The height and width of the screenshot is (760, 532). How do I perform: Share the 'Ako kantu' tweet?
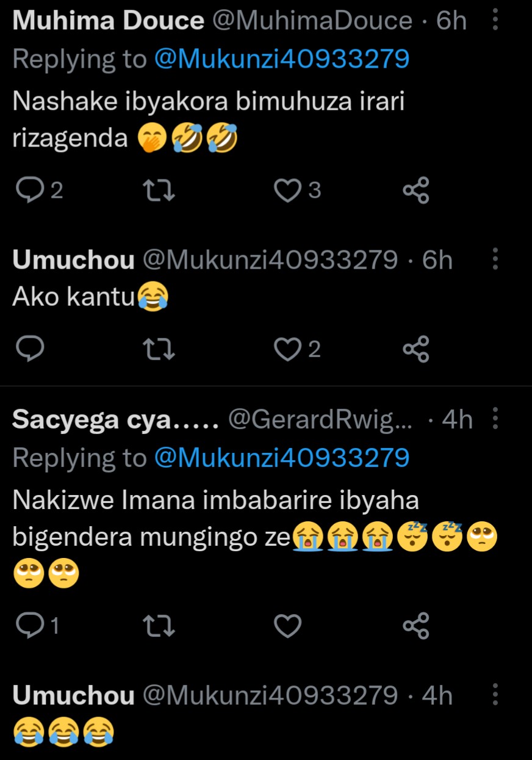[x=416, y=349]
